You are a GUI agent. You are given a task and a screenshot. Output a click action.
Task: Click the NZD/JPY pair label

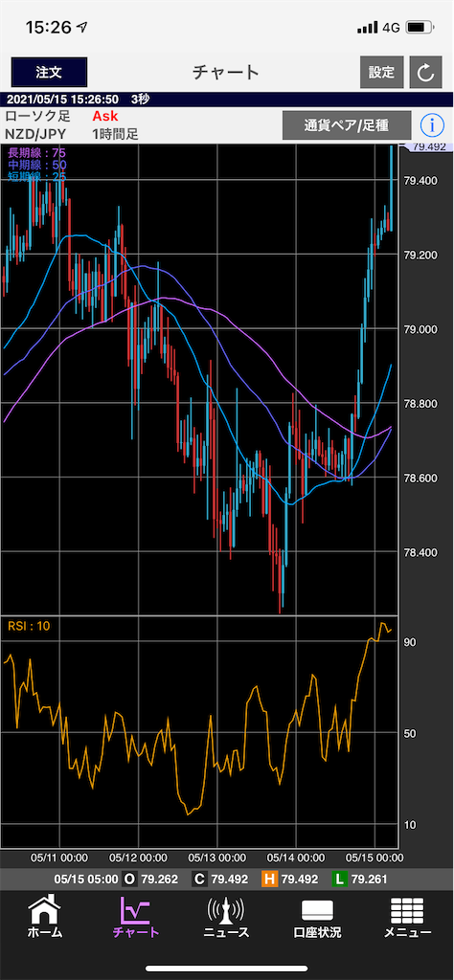tap(35, 133)
